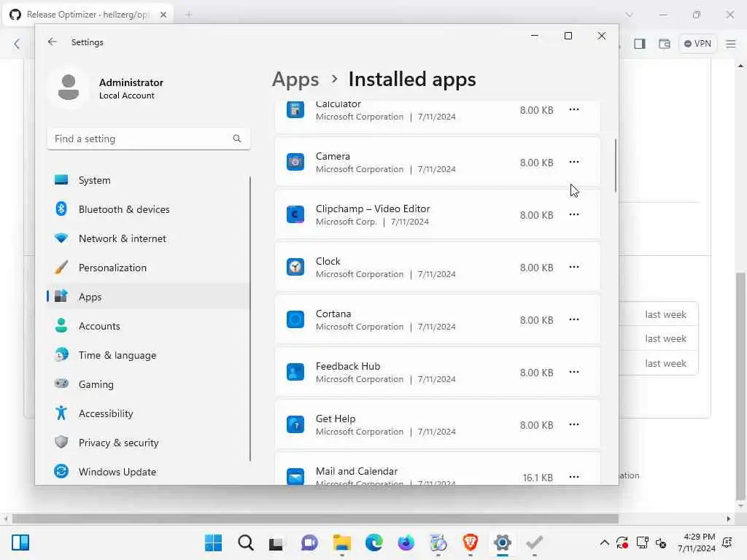This screenshot has height=560, width=747.
Task: Click the 16.1 KB size value
Action: coord(538,477)
